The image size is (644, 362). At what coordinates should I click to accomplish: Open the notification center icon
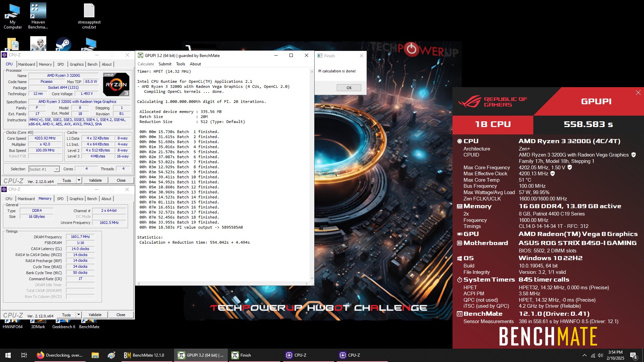pos(633,356)
